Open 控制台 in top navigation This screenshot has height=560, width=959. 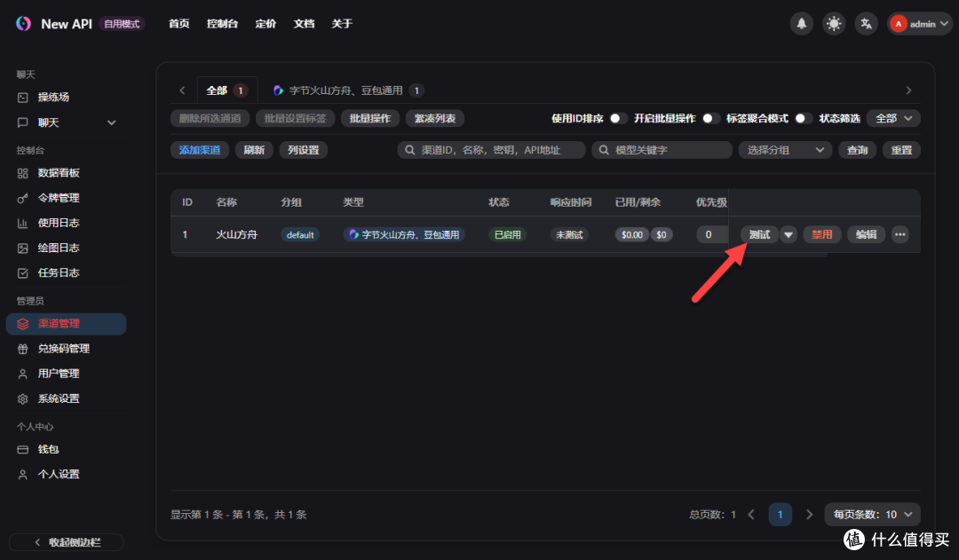pos(222,24)
